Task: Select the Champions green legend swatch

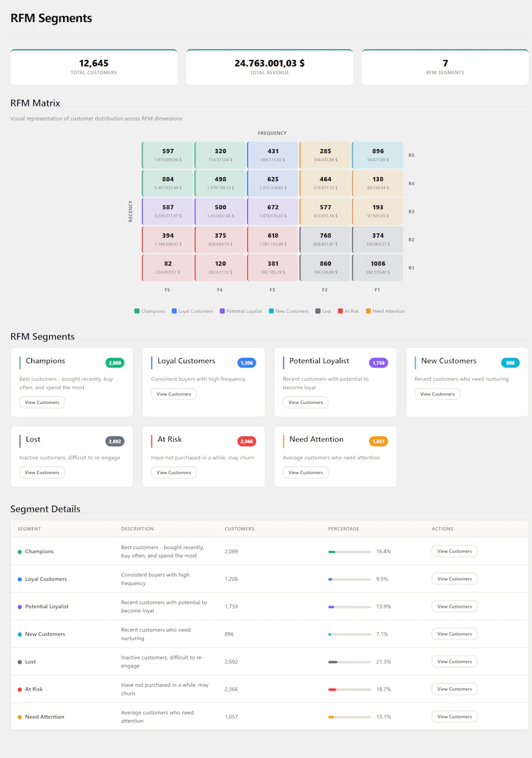Action: point(137,311)
